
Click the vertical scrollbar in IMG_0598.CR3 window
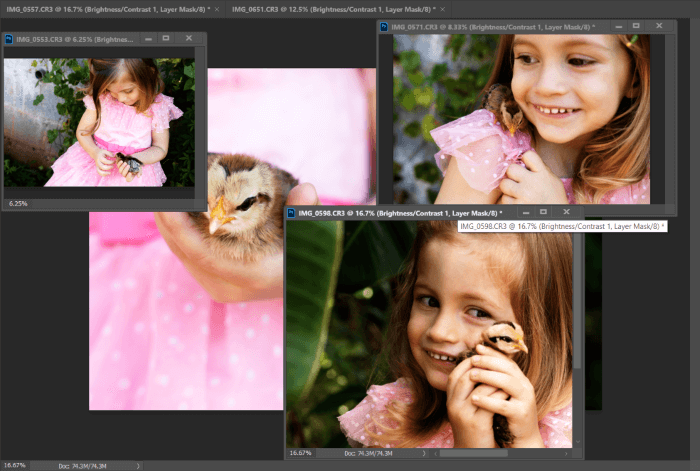pos(577,300)
